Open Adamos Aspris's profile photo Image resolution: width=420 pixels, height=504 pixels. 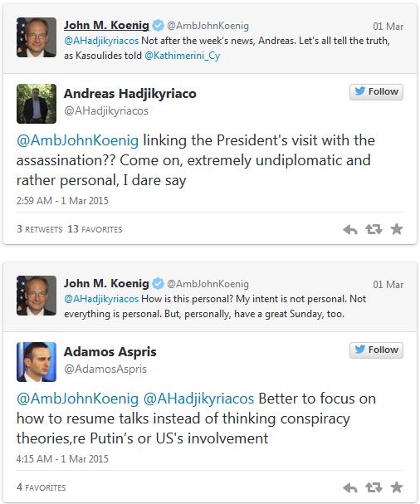click(x=37, y=362)
